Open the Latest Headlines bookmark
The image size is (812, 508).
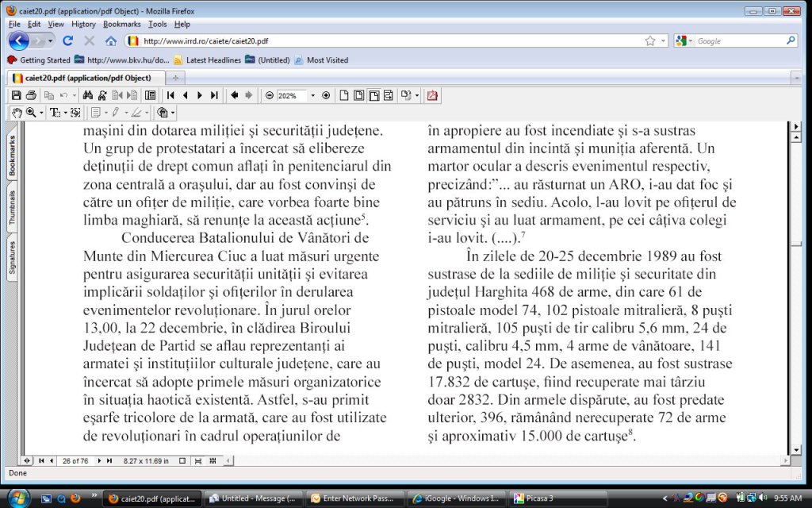(208, 60)
